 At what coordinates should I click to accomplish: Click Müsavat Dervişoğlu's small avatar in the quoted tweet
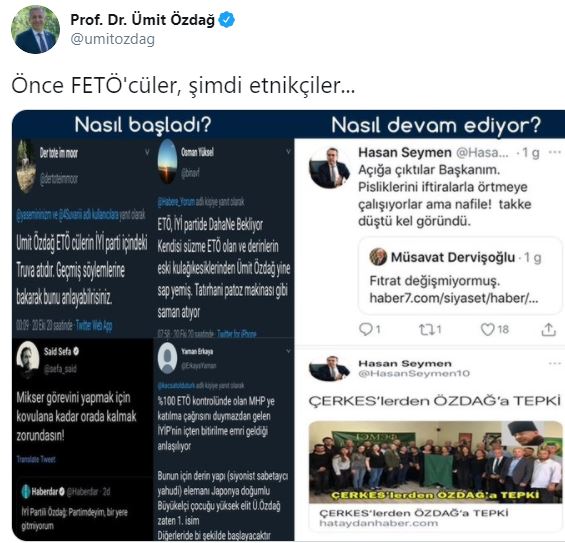[378, 257]
